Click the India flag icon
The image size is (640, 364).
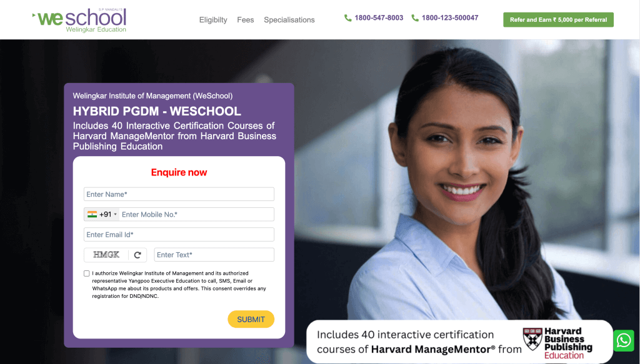[x=92, y=214]
